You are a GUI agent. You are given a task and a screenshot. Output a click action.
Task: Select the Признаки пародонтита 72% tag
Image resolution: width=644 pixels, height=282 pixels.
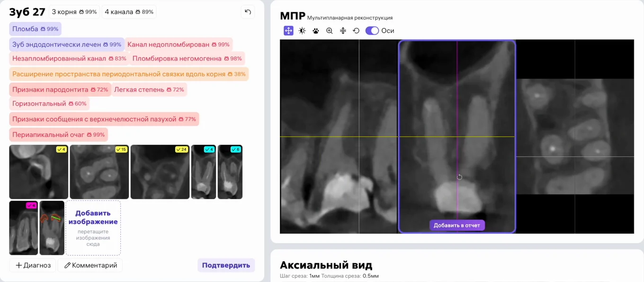point(60,89)
